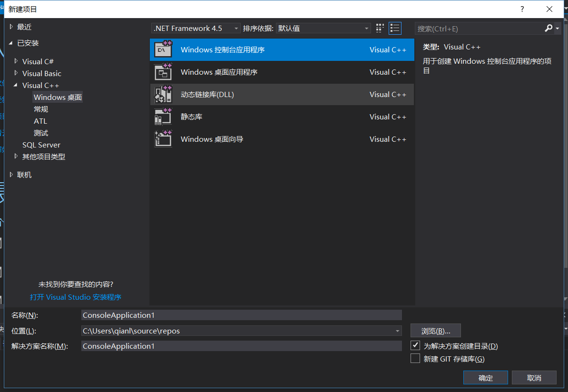Expand the Visual C# node

16,61
